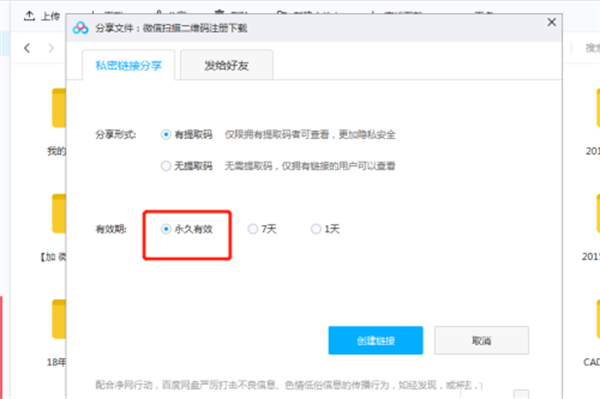Click the 上传 upload button

42,16
